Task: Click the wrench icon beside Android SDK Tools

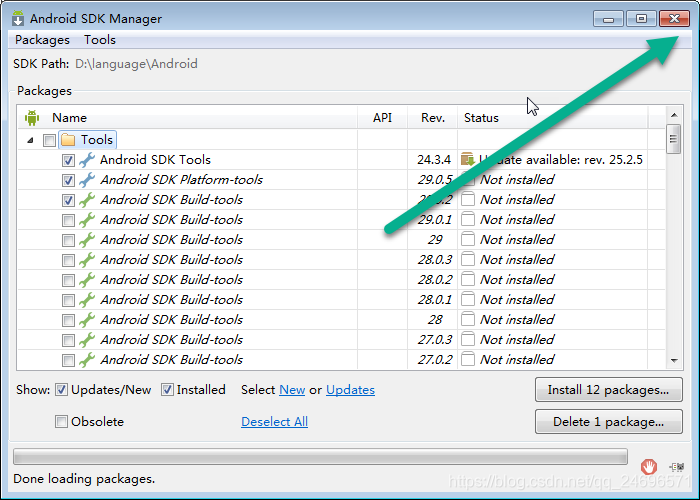Action: [x=87, y=160]
